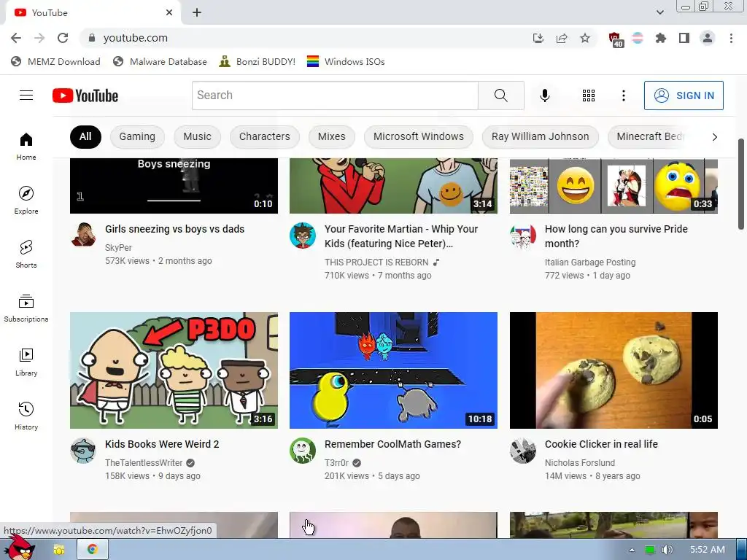The width and height of the screenshot is (747, 560).
Task: Bookmark this page with the star
Action: click(x=585, y=38)
